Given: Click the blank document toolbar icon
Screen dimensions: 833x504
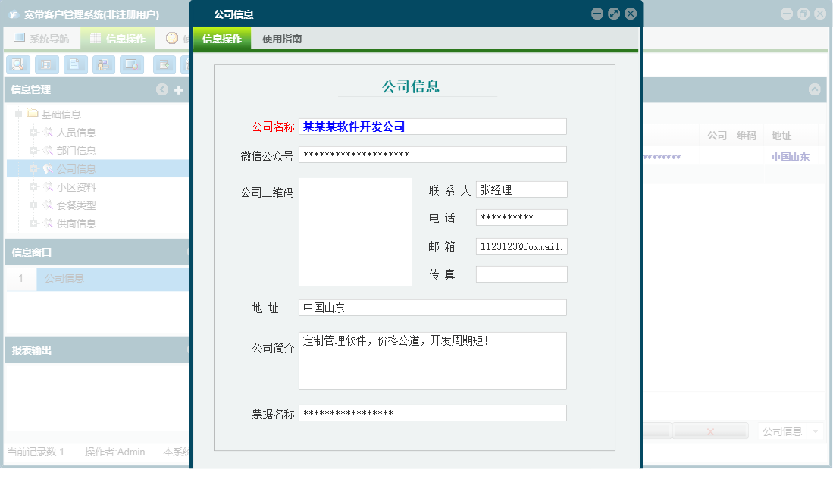Looking at the screenshot, I should click(75, 64).
